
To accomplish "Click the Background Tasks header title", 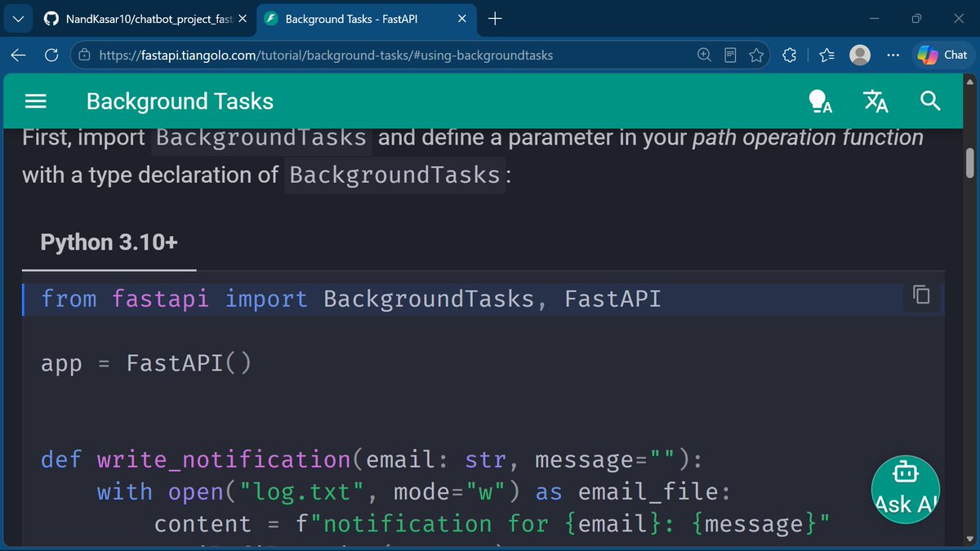I will click(x=180, y=101).
